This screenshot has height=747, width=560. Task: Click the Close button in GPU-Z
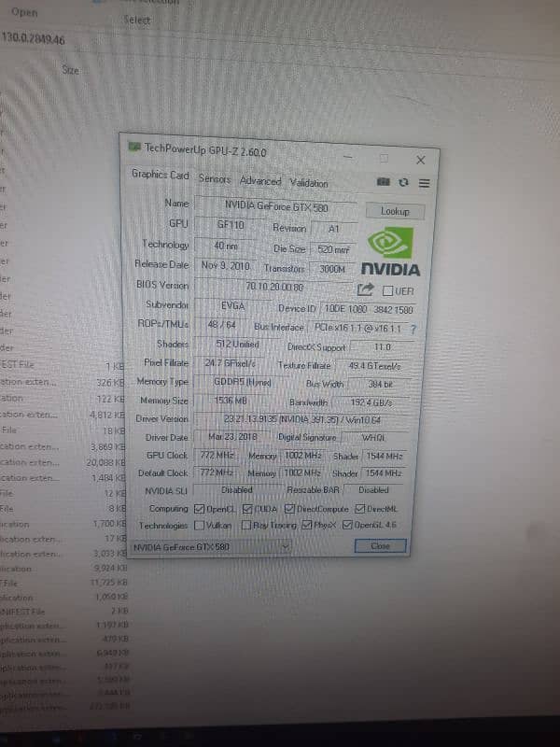pos(380,546)
